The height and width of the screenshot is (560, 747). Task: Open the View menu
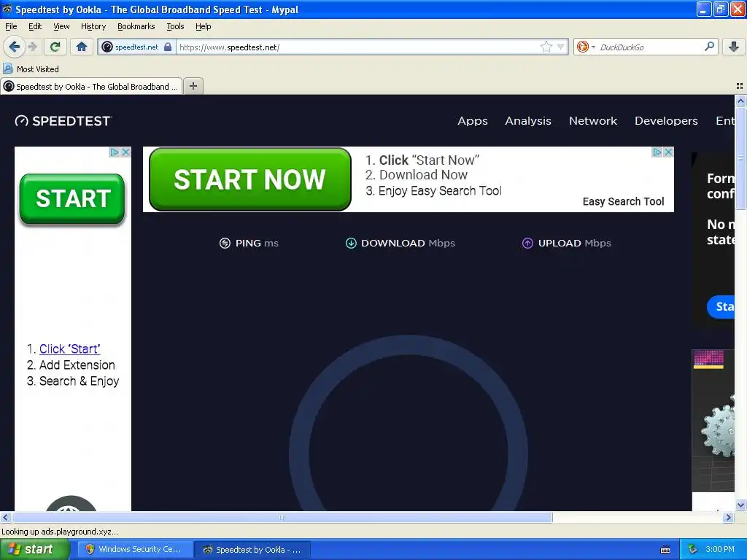(x=61, y=26)
